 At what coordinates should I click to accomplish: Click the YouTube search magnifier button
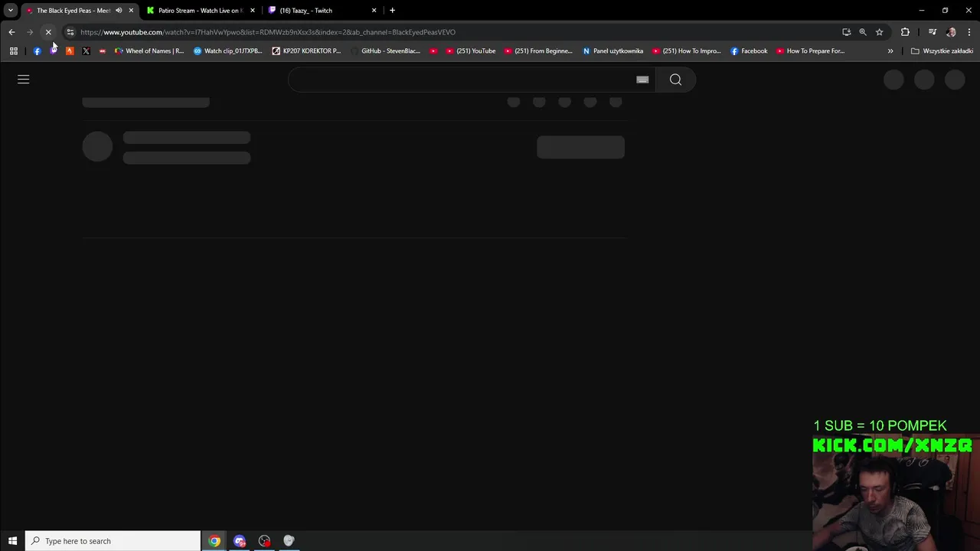675,80
